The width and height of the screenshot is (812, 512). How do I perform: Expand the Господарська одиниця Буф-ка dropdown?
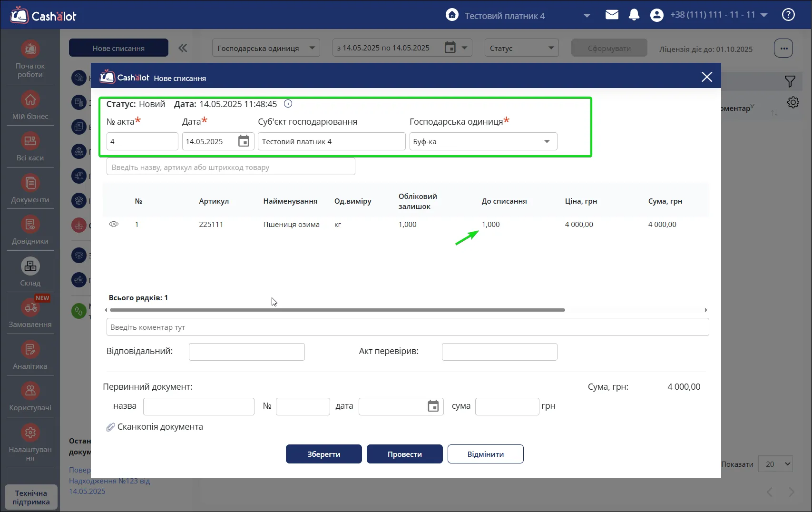pyautogui.click(x=483, y=141)
